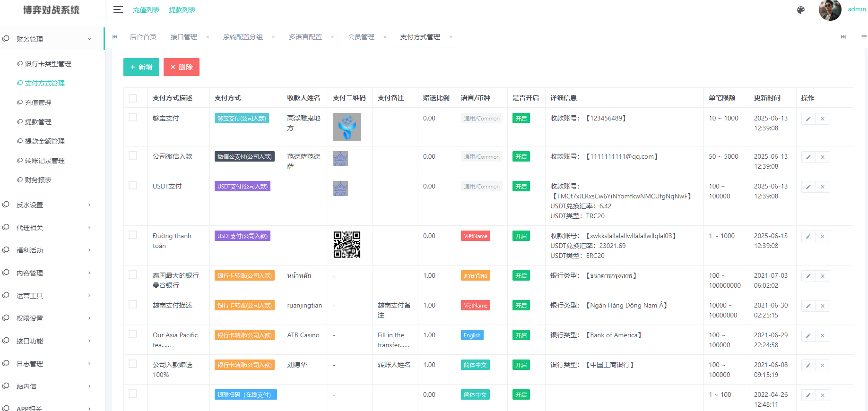The width and height of the screenshot is (868, 411).
Task: Toggle the sidebar collapse hamburger icon
Action: point(118,9)
